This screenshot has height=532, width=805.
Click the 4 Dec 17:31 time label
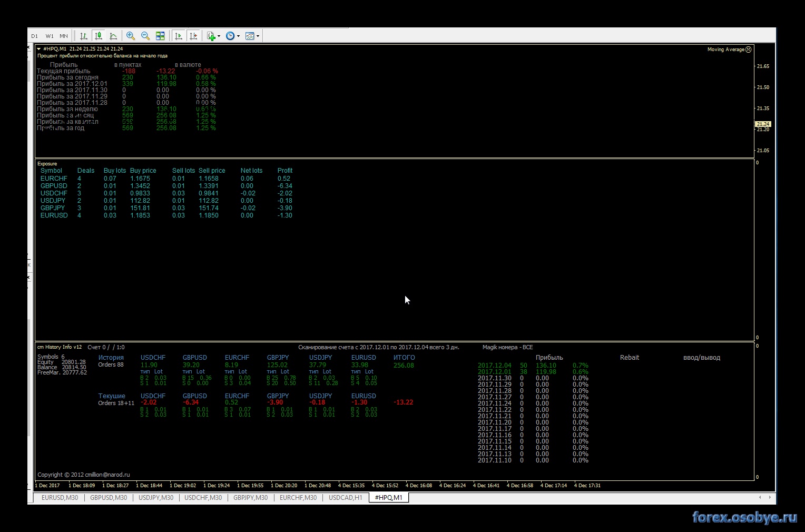click(587, 486)
